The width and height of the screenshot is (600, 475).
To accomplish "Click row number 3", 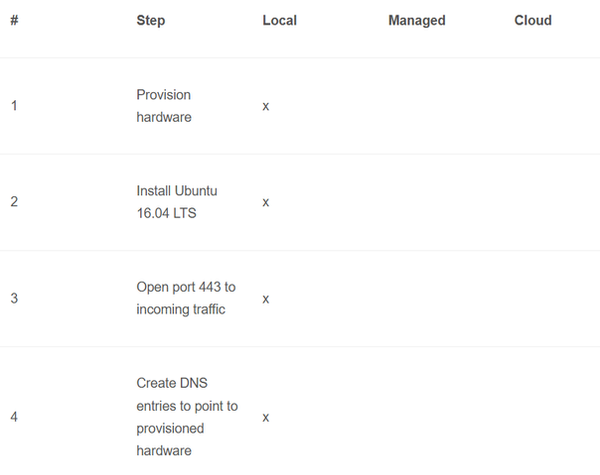I will [x=14, y=298].
